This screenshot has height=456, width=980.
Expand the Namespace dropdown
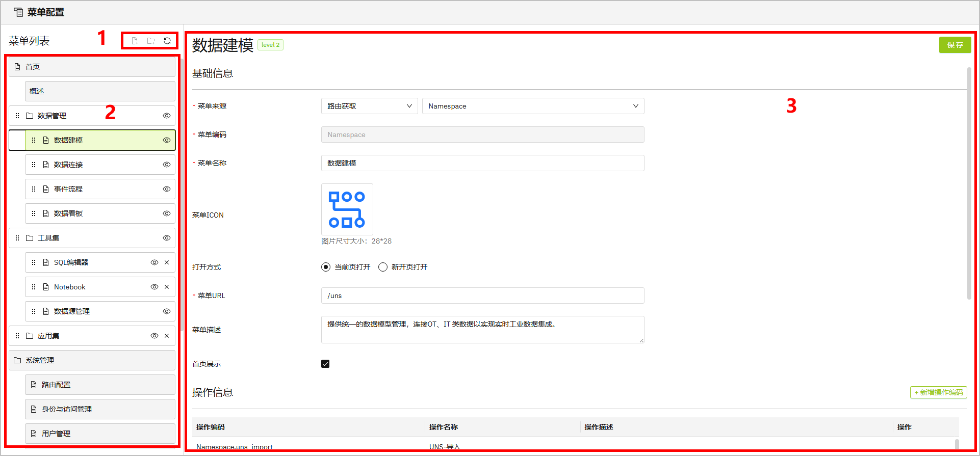coord(533,106)
